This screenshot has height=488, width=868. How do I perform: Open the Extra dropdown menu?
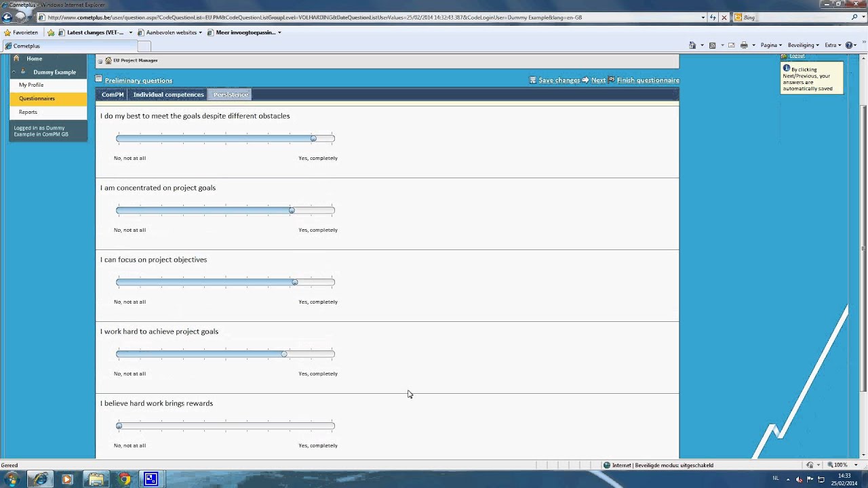tap(833, 45)
